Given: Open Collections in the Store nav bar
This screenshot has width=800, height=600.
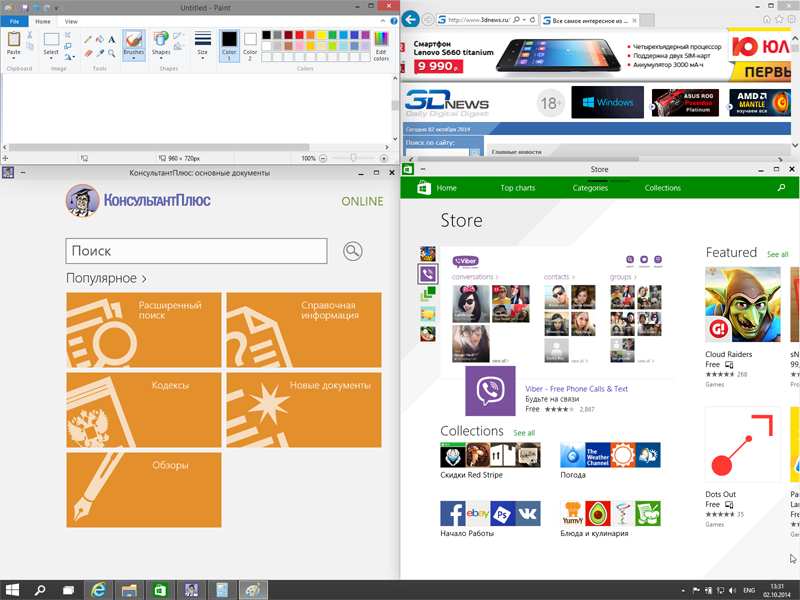Looking at the screenshot, I should coord(662,188).
